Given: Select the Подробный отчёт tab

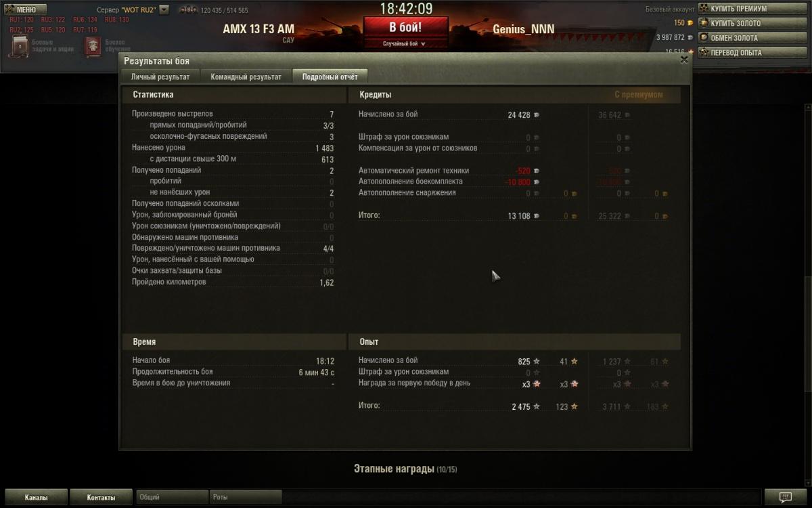Looking at the screenshot, I should (330, 77).
